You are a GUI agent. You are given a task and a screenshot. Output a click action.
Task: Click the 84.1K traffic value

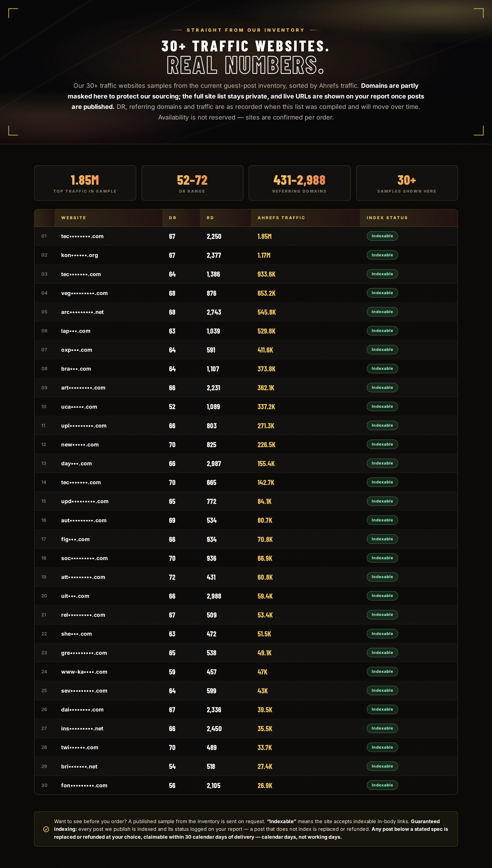264,501
